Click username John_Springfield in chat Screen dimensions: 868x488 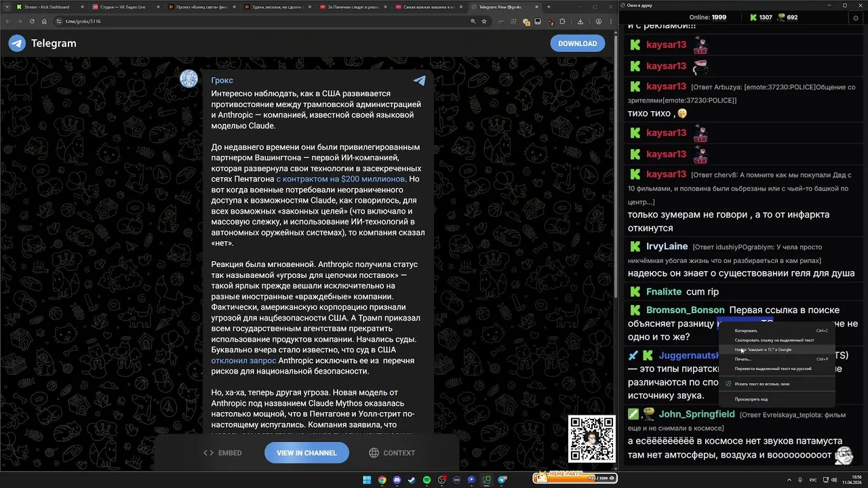tap(696, 413)
